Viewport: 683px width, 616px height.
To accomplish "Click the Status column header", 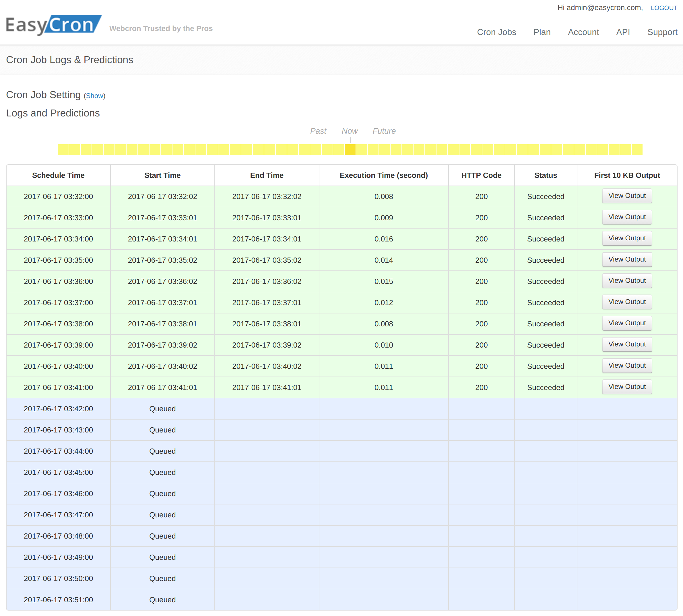I will [546, 175].
